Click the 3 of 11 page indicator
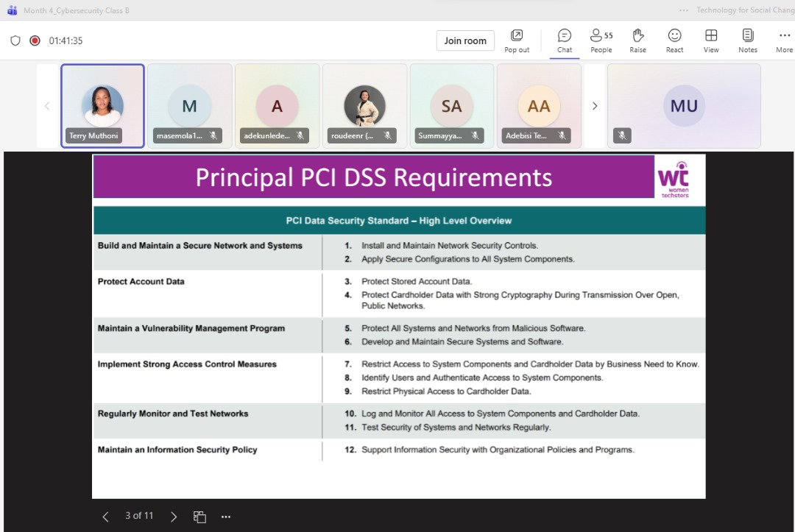This screenshot has height=532, width=795. pyautogui.click(x=139, y=516)
